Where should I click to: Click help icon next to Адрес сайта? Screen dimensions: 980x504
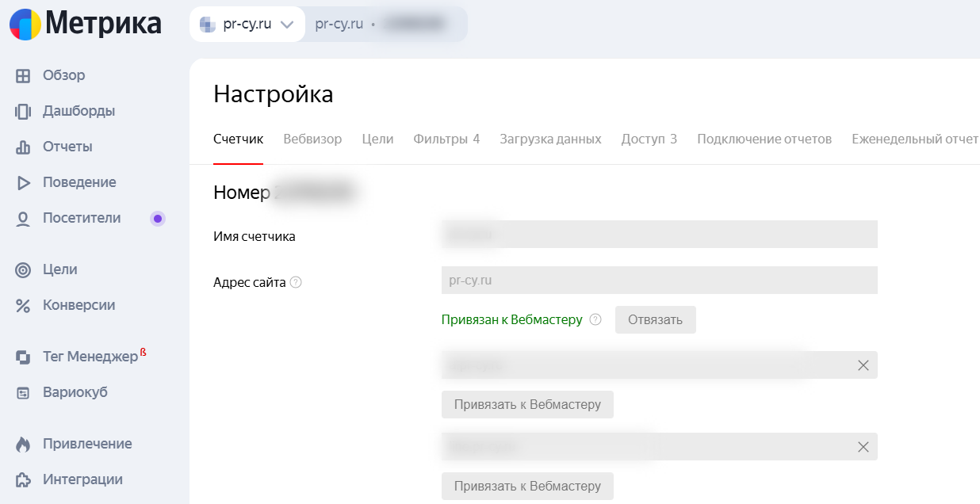click(x=296, y=282)
